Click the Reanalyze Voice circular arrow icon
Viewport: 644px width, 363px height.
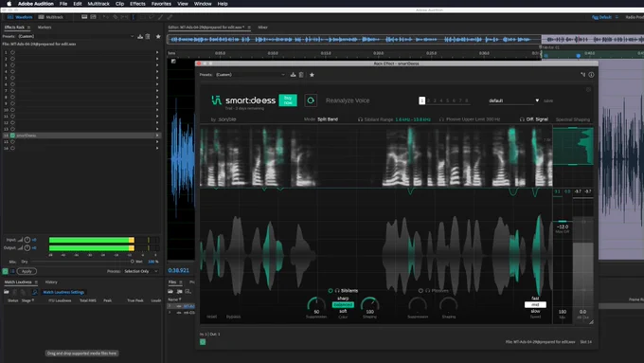tap(311, 100)
